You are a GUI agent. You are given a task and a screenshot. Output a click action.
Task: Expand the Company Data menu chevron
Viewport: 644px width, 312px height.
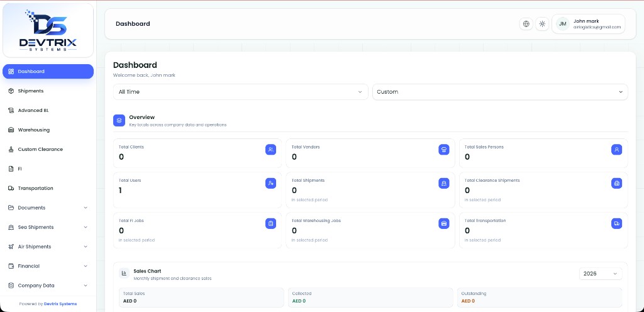[x=86, y=286]
